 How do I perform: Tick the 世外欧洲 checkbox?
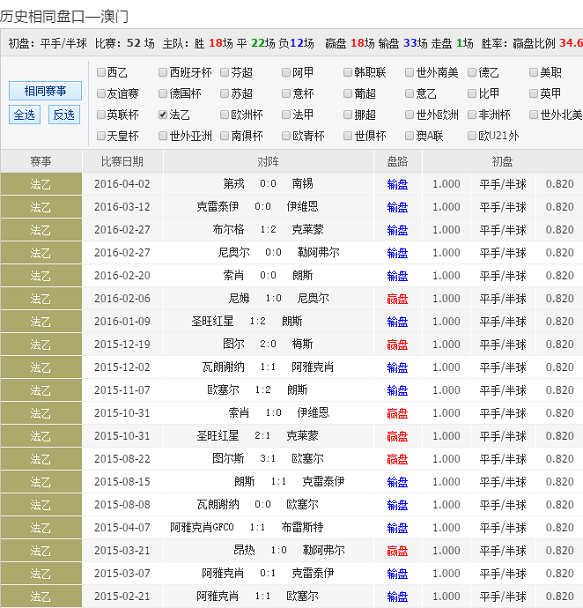pyautogui.click(x=409, y=114)
